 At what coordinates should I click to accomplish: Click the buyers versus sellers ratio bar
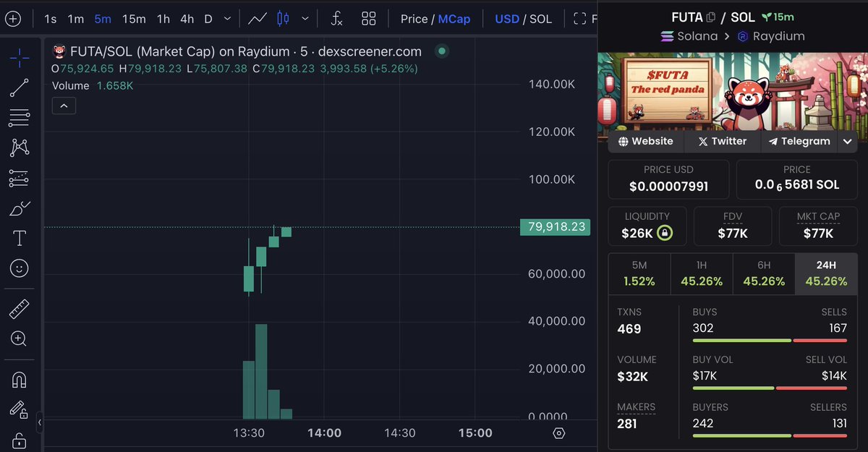pyautogui.click(x=770, y=435)
